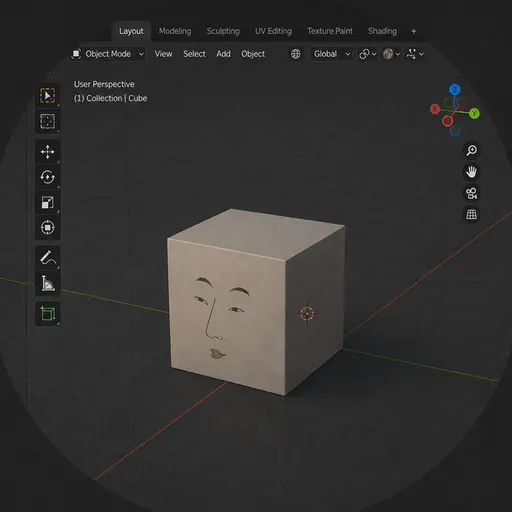The height and width of the screenshot is (512, 512).
Task: Expand the Global orientation dropdown
Action: pyautogui.click(x=331, y=54)
